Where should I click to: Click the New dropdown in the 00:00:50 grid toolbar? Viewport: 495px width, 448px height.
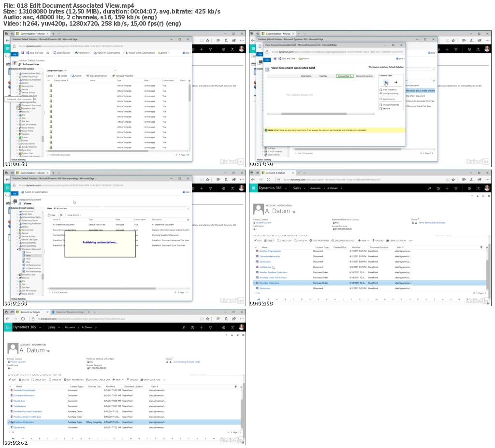(x=51, y=76)
